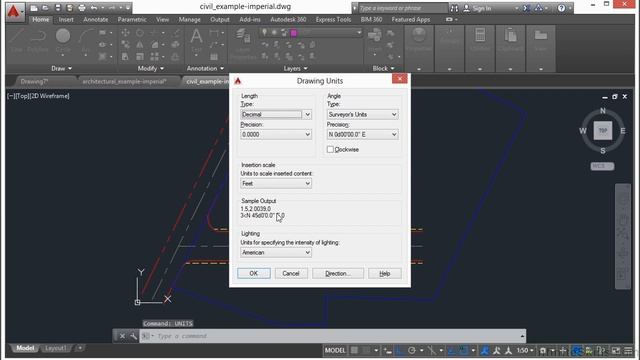Click the command line input field
This screenshot has width=640, height=360.
coord(332,336)
